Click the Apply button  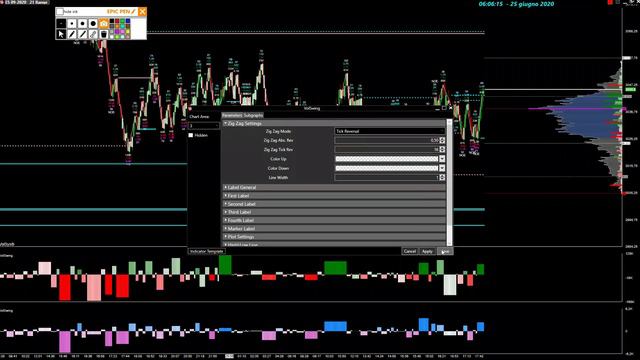click(427, 251)
